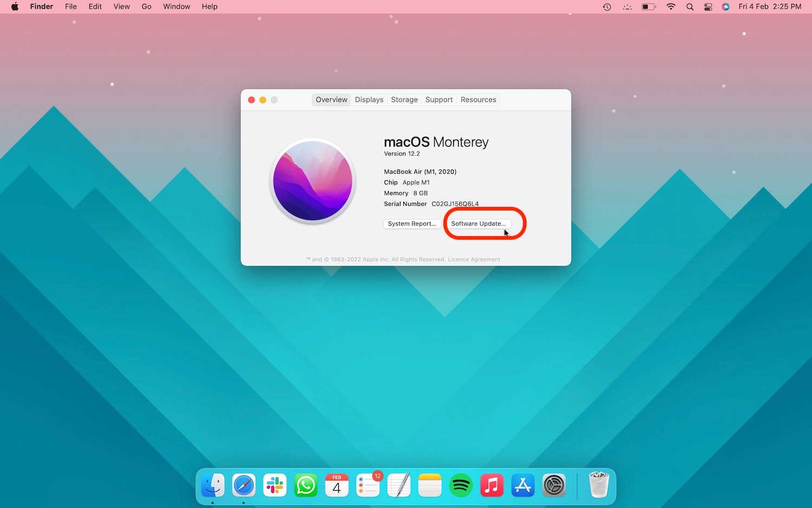
Task: Click the Version 12.2 text
Action: pos(402,154)
